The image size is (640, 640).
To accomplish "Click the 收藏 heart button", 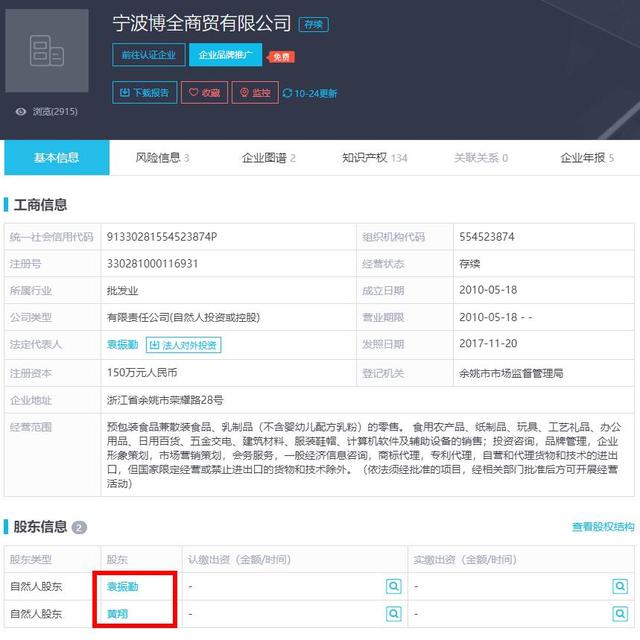I will tap(204, 92).
